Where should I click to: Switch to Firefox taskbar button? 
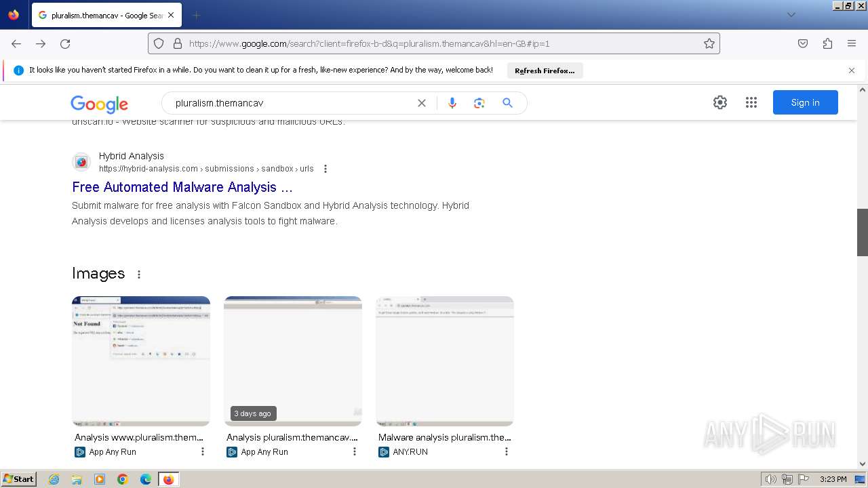(169, 479)
